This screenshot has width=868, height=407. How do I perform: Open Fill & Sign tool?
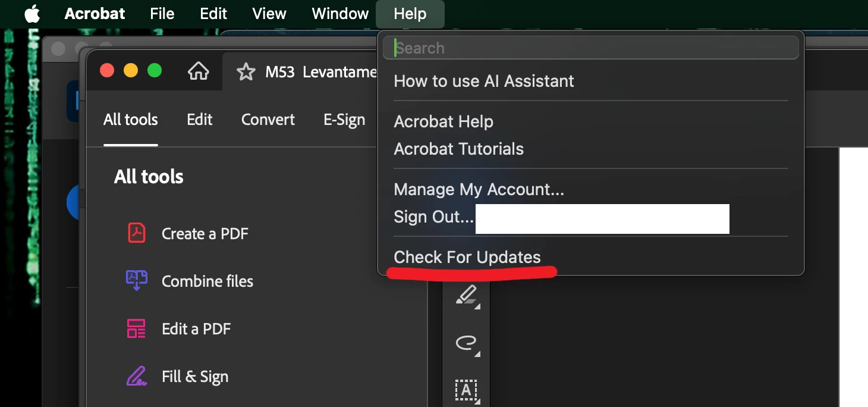(195, 377)
